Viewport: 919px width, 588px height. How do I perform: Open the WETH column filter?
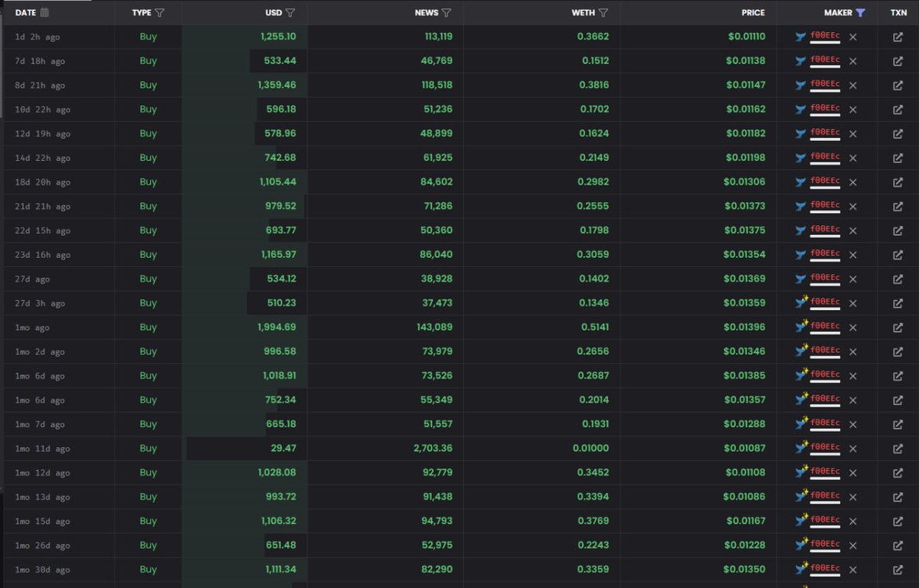(x=603, y=12)
